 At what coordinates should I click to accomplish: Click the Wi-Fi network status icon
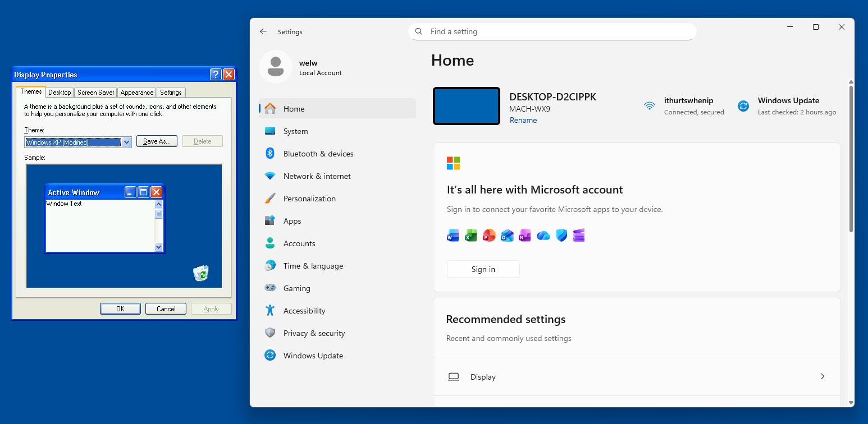coord(650,106)
